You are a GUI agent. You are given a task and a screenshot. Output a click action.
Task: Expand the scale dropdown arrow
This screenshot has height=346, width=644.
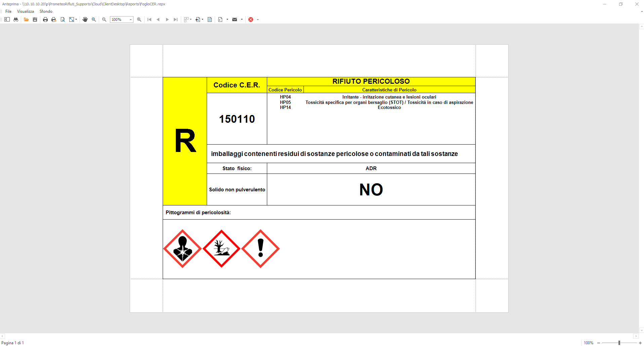(76, 20)
